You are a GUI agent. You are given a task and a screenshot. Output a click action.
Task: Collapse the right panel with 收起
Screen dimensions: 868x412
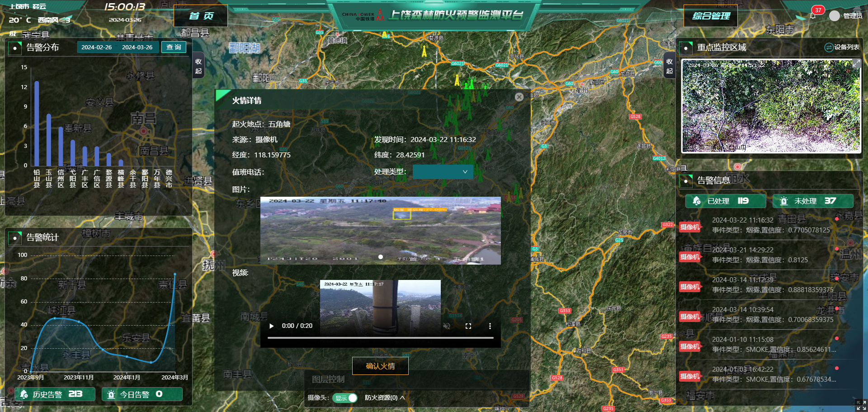coord(670,66)
